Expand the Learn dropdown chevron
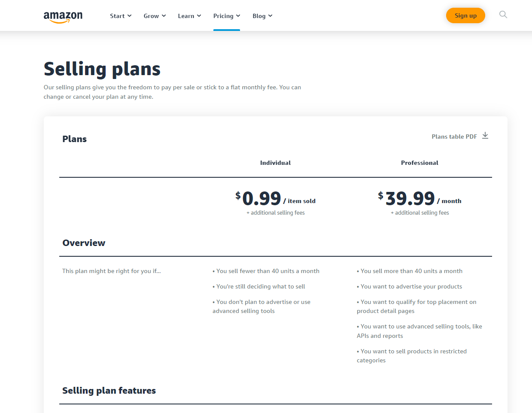 (199, 16)
